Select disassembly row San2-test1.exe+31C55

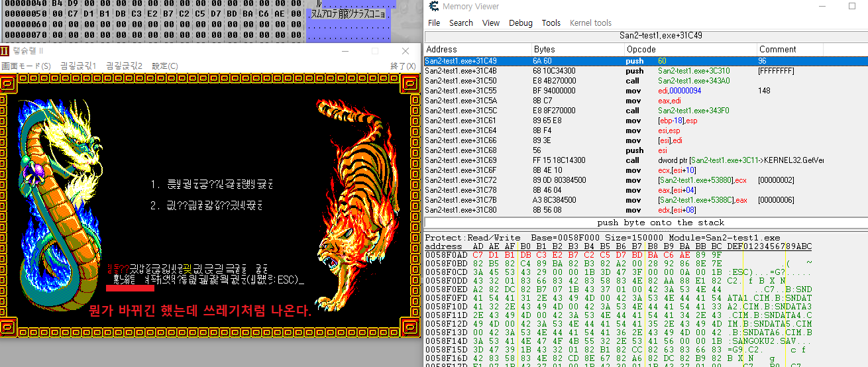(x=646, y=90)
